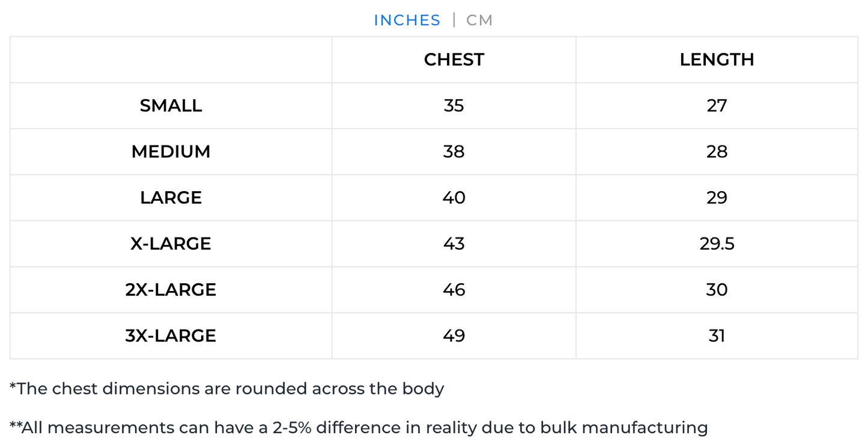Click length value 27 for Small
The width and height of the screenshot is (868, 445).
click(717, 106)
